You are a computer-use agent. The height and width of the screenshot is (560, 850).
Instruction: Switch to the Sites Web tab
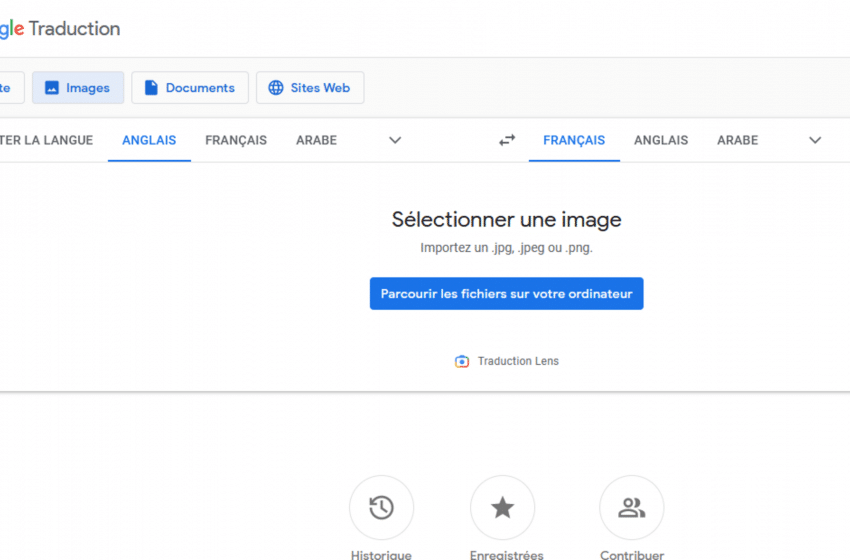click(x=310, y=88)
